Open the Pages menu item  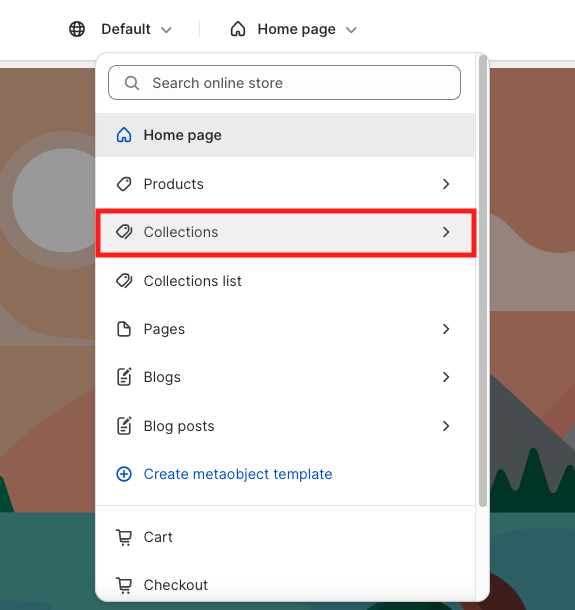pos(285,329)
